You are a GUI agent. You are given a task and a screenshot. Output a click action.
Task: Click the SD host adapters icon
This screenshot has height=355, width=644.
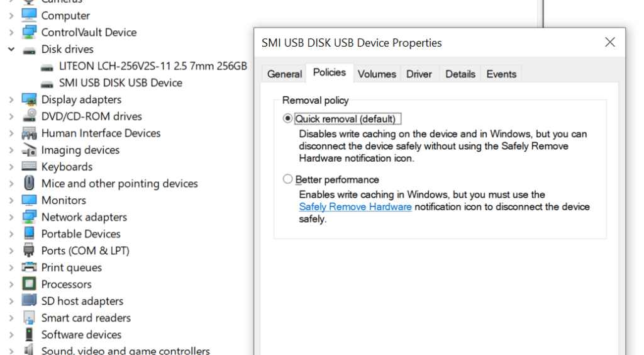29,300
